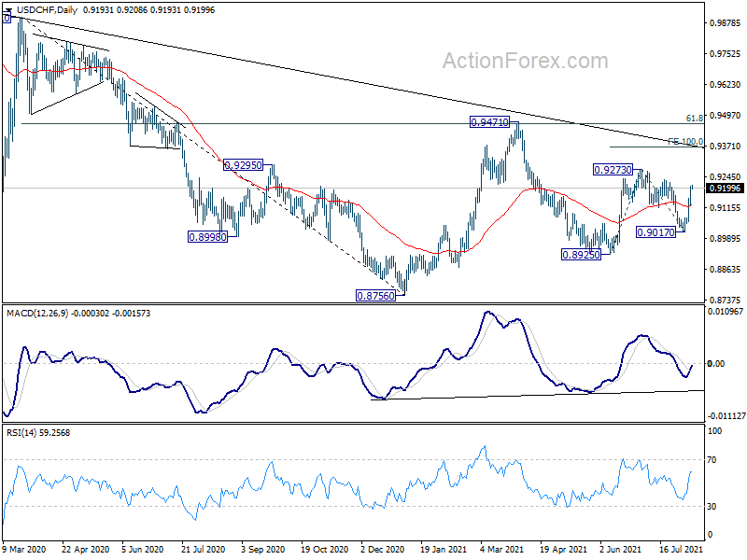
Task: Click the 19 Apr 2021 date label
Action: pos(564,549)
